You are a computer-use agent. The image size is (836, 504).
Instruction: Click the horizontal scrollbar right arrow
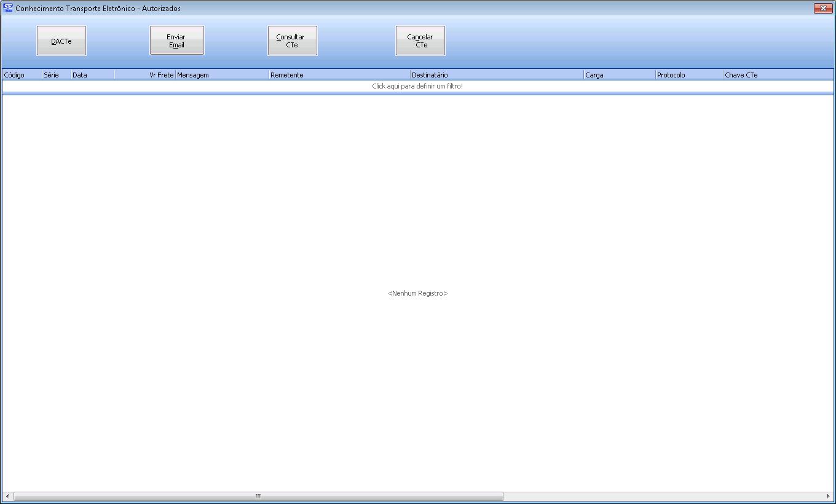(828, 496)
